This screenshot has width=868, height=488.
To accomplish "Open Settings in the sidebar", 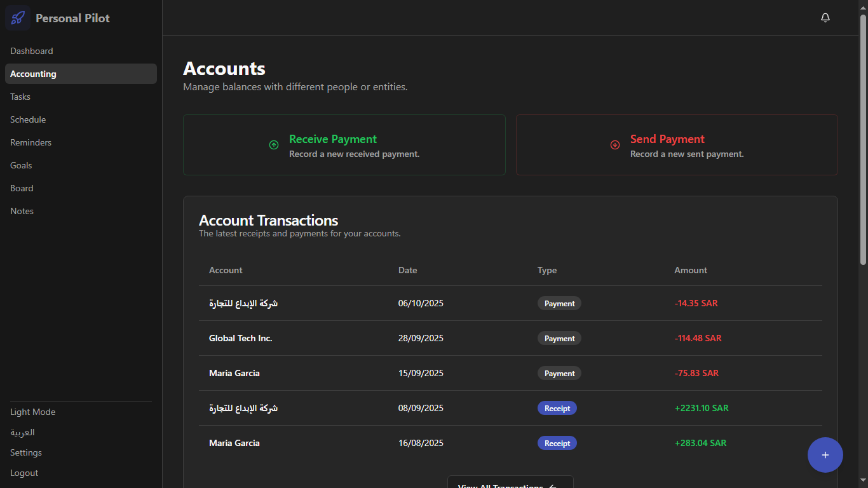I will (26, 452).
